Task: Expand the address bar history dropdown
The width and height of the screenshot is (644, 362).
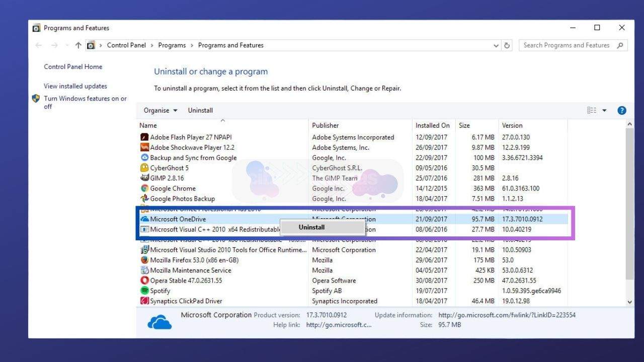Action: pos(497,45)
